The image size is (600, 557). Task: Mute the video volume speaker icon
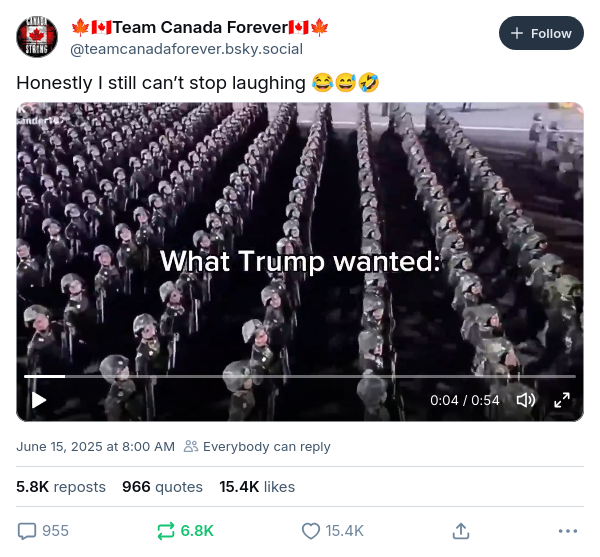pos(525,400)
